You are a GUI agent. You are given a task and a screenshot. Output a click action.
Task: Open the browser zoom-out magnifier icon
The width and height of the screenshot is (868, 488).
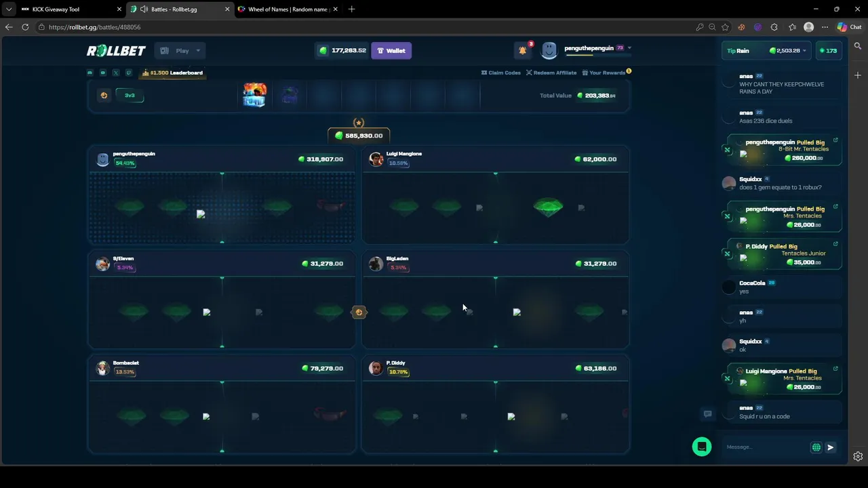coord(712,27)
